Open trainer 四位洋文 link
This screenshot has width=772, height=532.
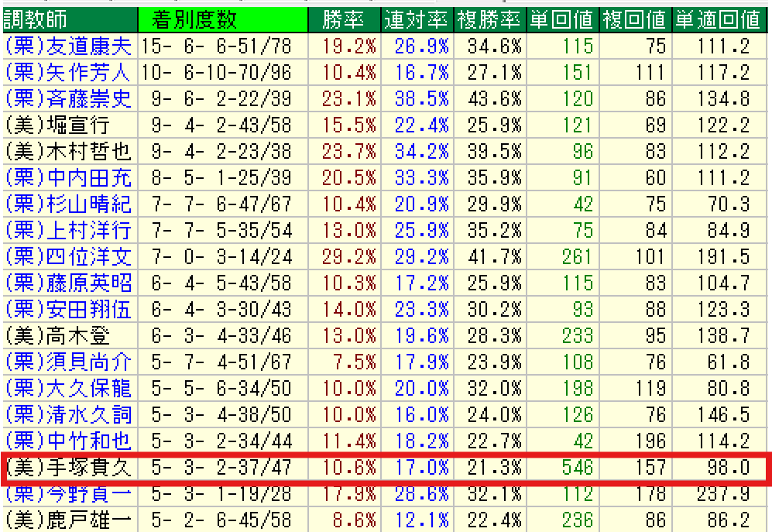click(x=68, y=257)
